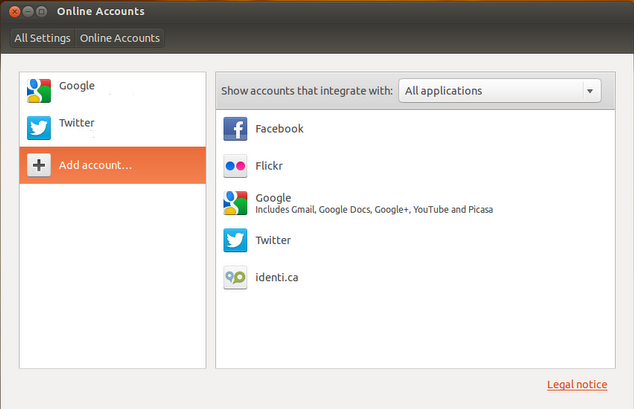Image resolution: width=634 pixels, height=409 pixels.
Task: Click the Flickr icon with two dots
Action: (x=235, y=166)
